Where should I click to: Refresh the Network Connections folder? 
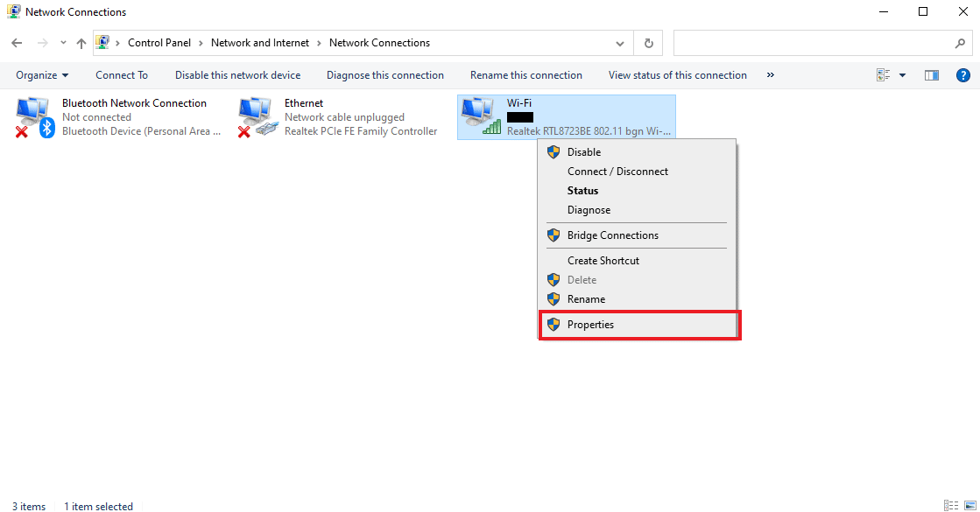pyautogui.click(x=648, y=43)
